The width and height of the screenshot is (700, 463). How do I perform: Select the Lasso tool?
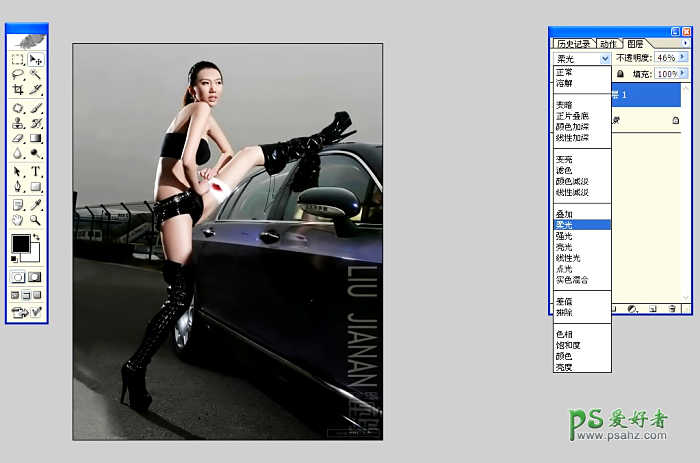[18, 75]
